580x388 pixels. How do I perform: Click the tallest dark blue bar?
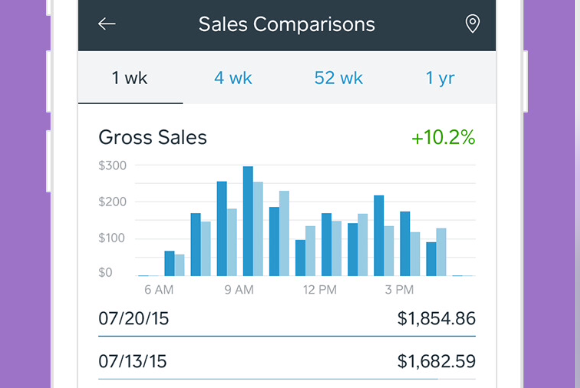coord(248,221)
